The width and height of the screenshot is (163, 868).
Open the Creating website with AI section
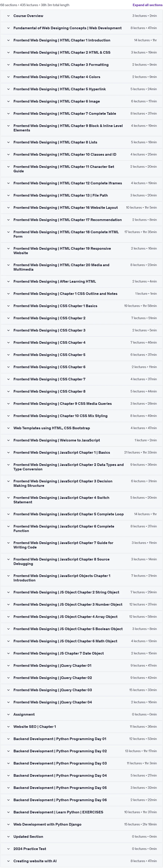tap(81, 861)
